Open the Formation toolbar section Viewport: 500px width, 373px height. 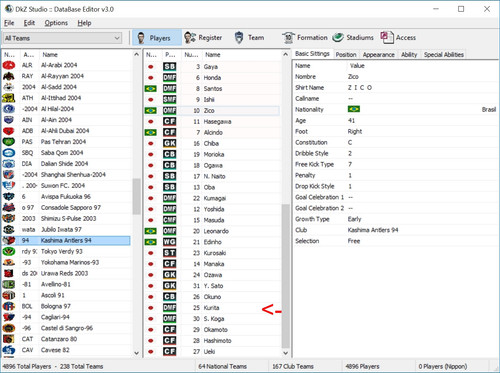click(x=305, y=38)
